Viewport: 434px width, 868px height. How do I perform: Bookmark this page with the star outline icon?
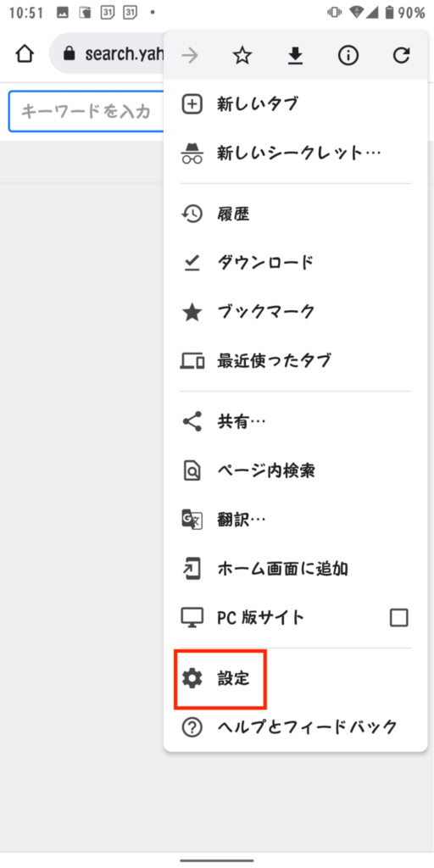click(x=242, y=55)
